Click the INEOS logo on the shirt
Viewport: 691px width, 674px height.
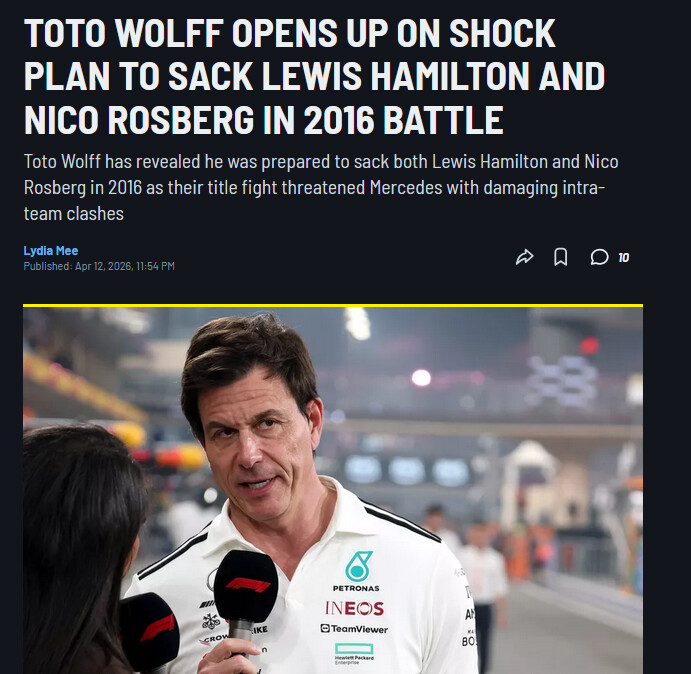click(355, 608)
